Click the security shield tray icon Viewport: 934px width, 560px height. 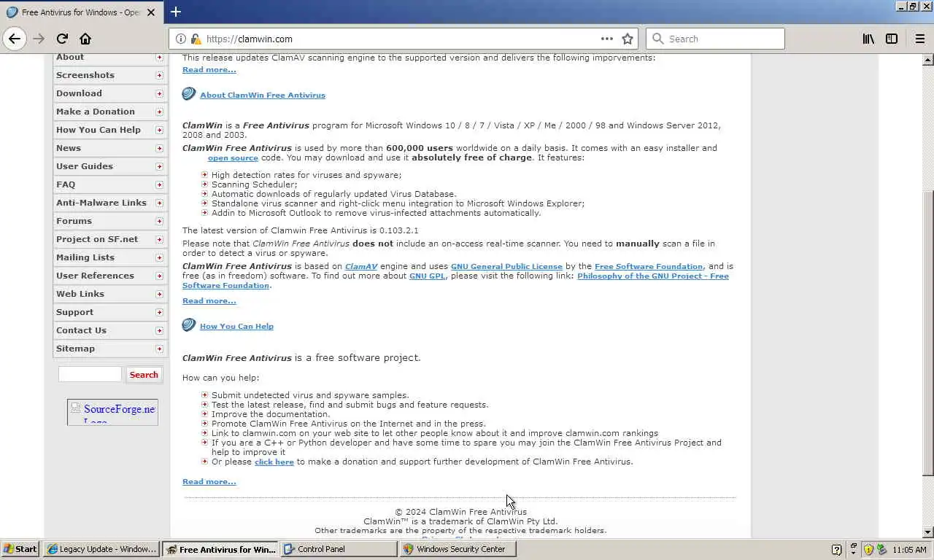click(869, 549)
